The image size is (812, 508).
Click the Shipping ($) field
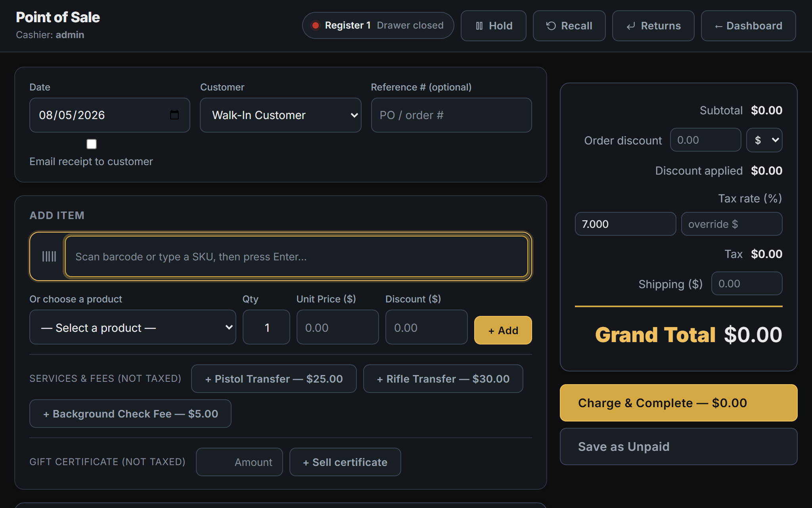747,283
